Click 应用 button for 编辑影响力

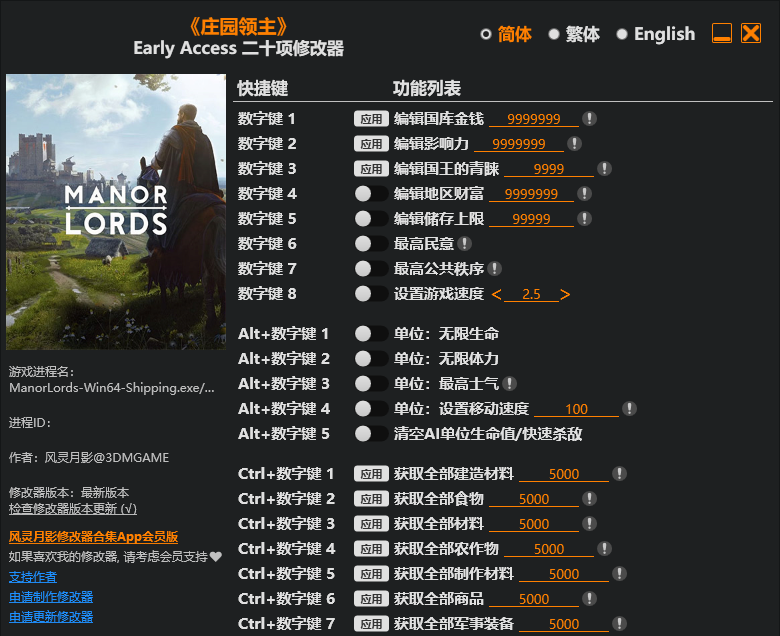371,144
